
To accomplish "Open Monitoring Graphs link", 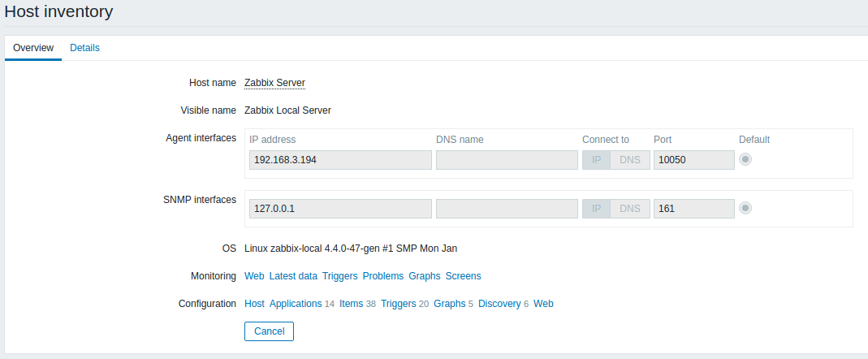I will [x=425, y=276].
